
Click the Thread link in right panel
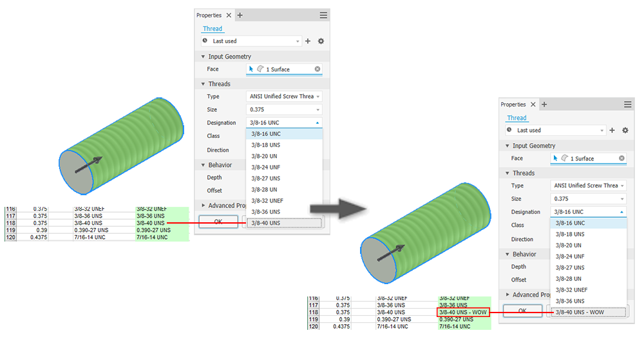(x=516, y=118)
